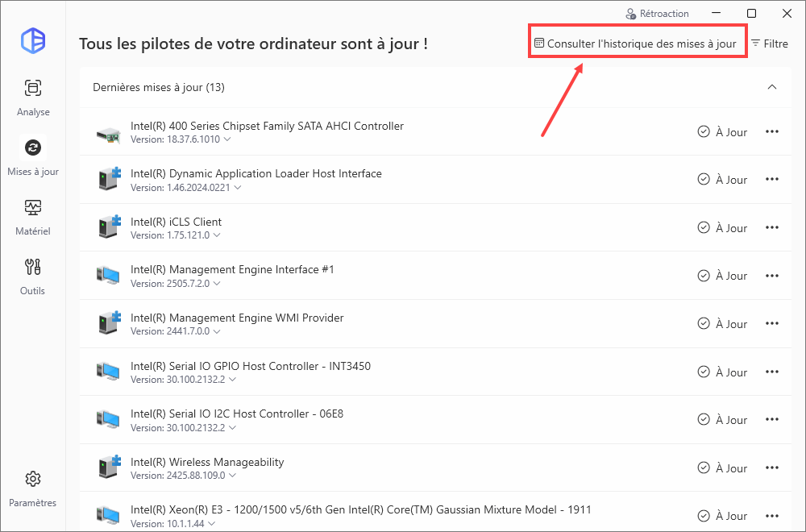
Task: Select Intel(R) Serial IO I2C Host Controller - 06E8 name
Action: click(x=237, y=414)
